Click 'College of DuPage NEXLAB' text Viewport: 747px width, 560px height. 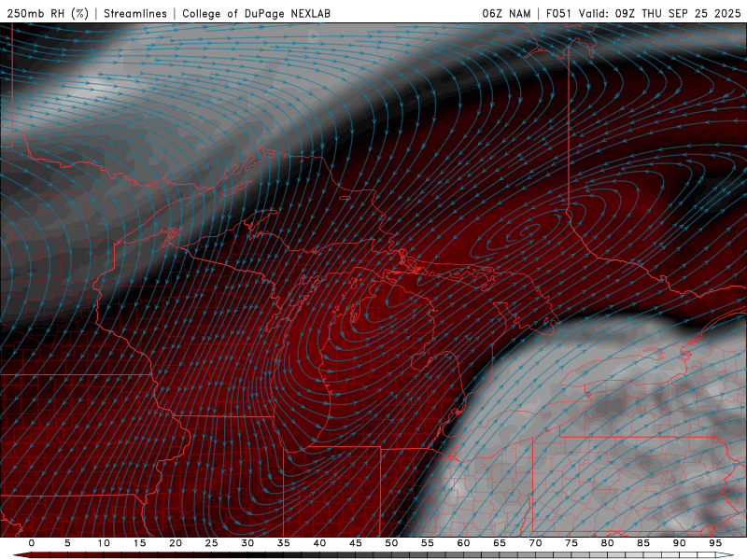256,13
